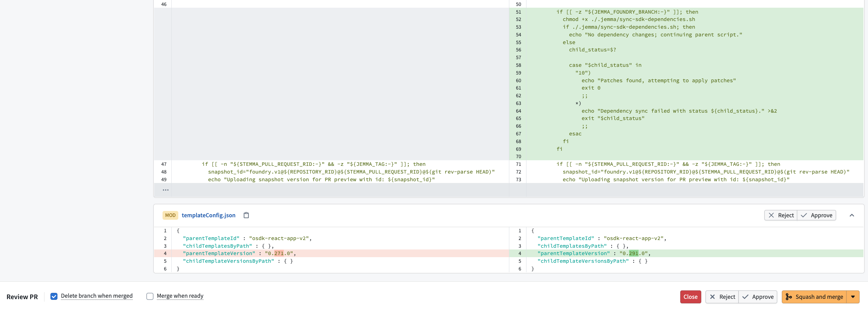Approve the templateConfig.json file changes
868x310 pixels.
point(817,215)
